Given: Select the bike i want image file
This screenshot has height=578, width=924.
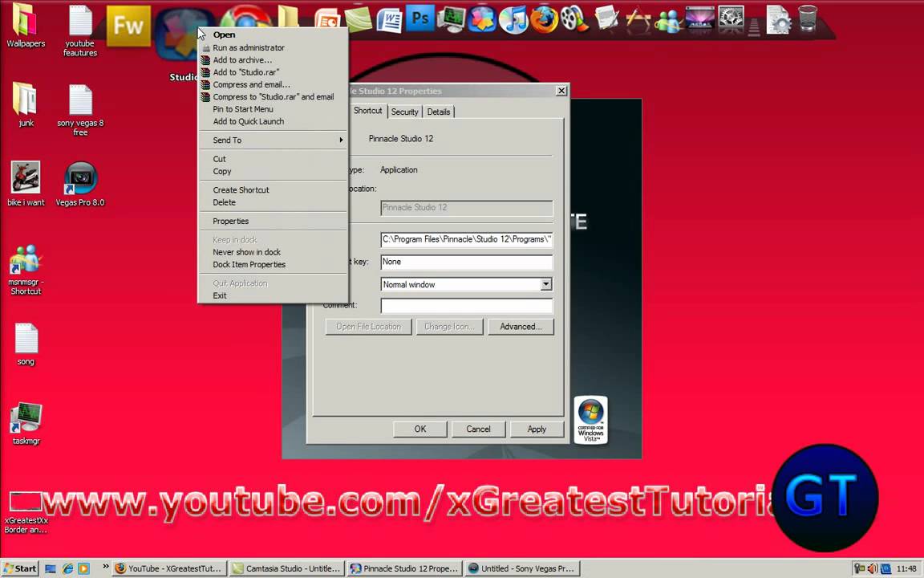Looking at the screenshot, I should 26,184.
